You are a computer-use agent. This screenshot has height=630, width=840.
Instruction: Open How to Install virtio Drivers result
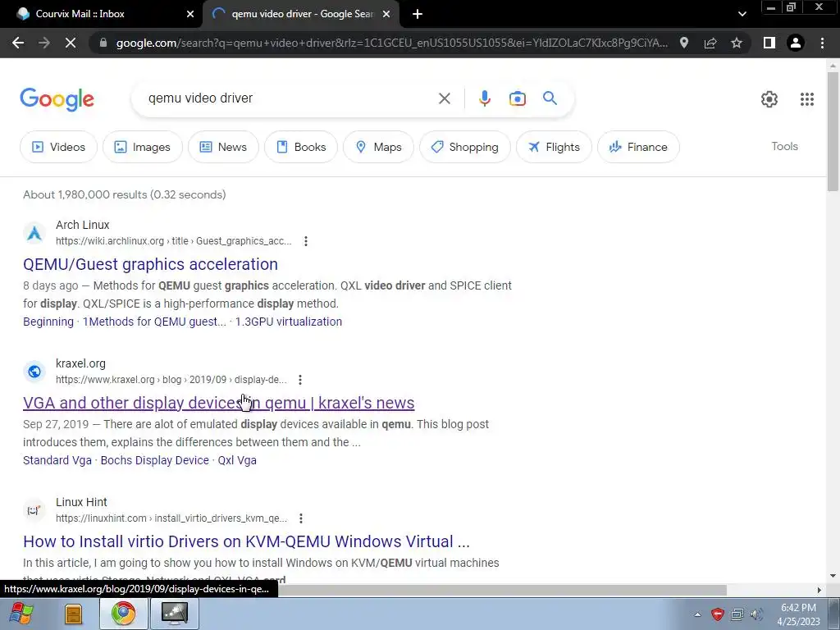(246, 541)
